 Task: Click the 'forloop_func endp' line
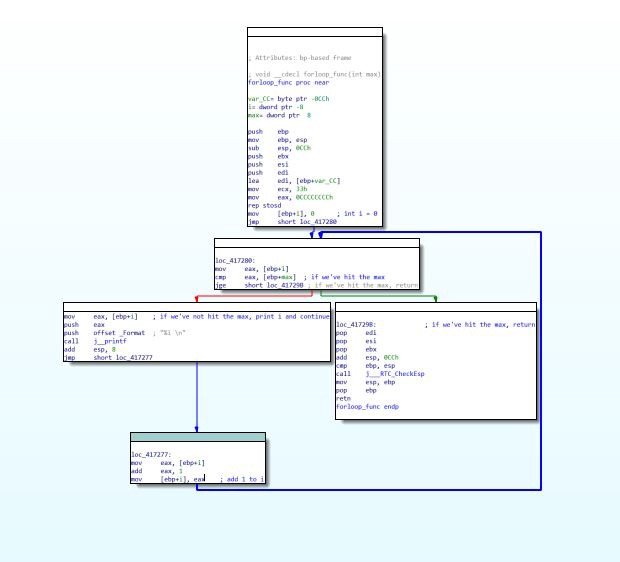point(367,407)
